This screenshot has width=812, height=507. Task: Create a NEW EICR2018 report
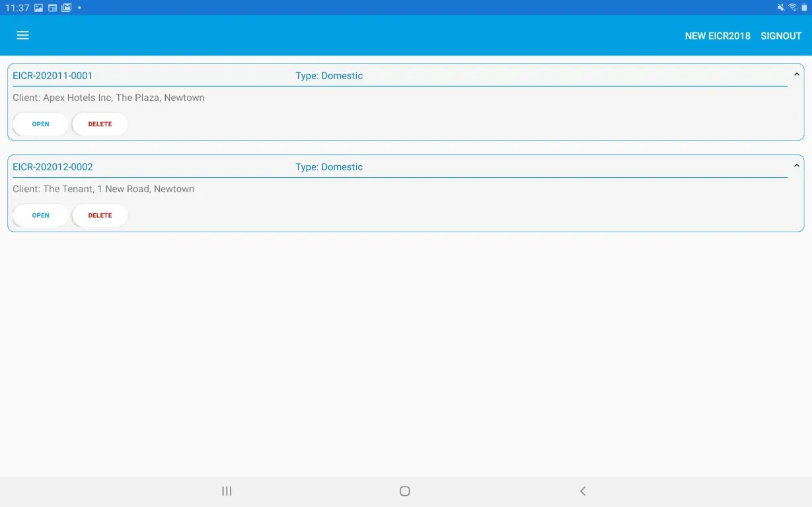(x=717, y=36)
